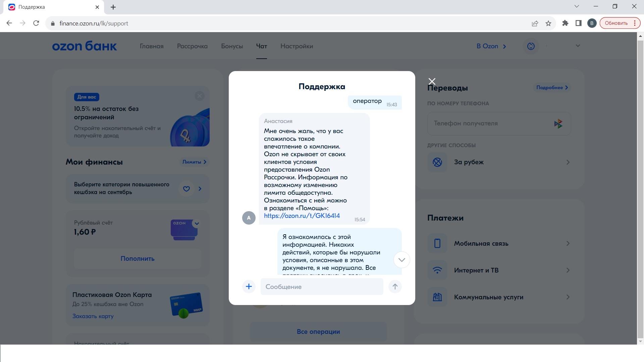Viewport: 644px width, 362px height.
Task: Click the Chrome profile B avatar
Action: (x=592, y=23)
